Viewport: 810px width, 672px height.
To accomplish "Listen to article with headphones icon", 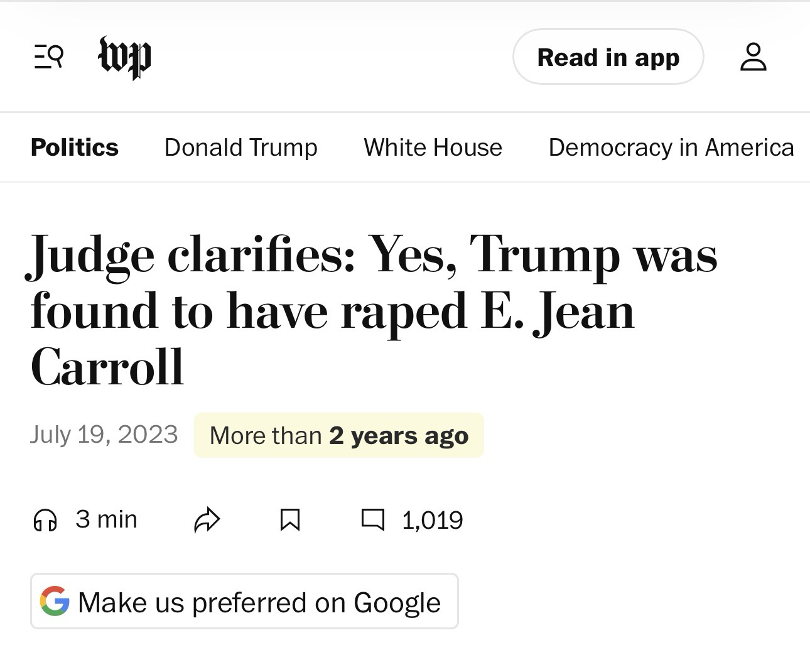I will pos(45,520).
